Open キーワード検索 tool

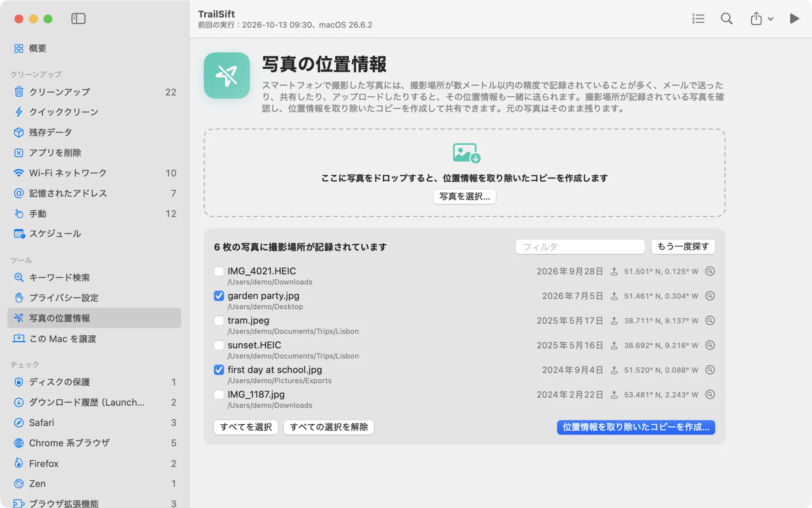click(x=94, y=278)
